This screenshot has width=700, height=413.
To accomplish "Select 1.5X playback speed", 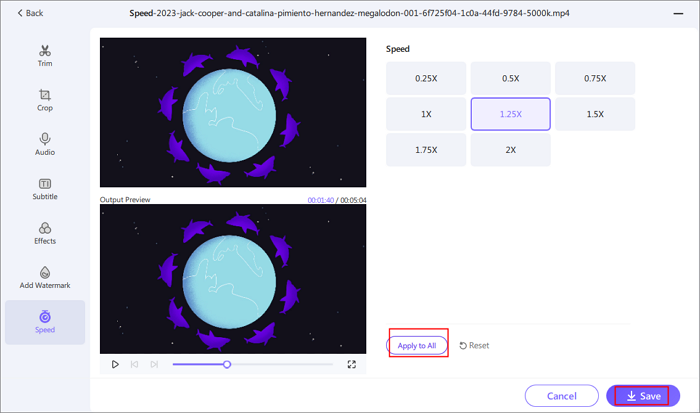I will 594,114.
